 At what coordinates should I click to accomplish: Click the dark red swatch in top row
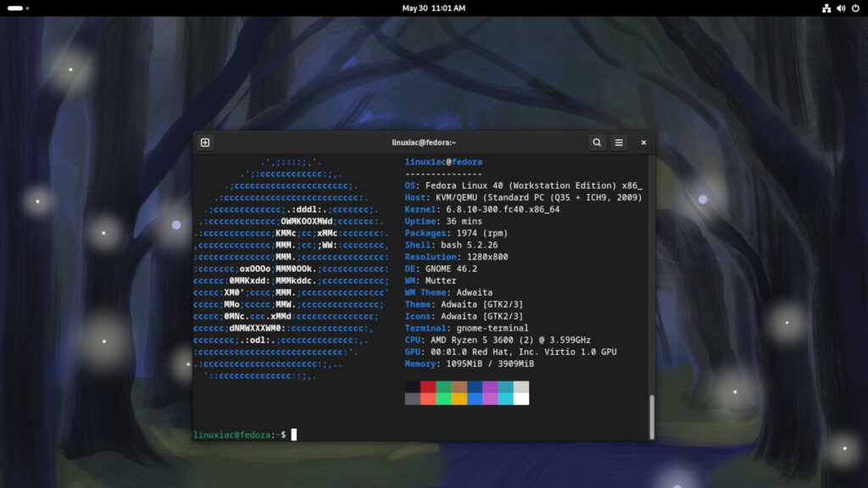428,386
